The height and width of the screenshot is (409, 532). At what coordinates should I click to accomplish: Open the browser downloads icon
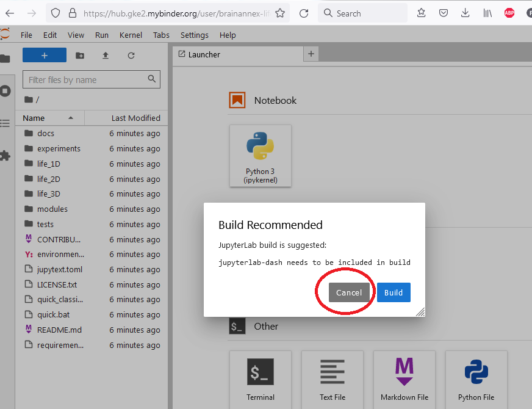(465, 13)
